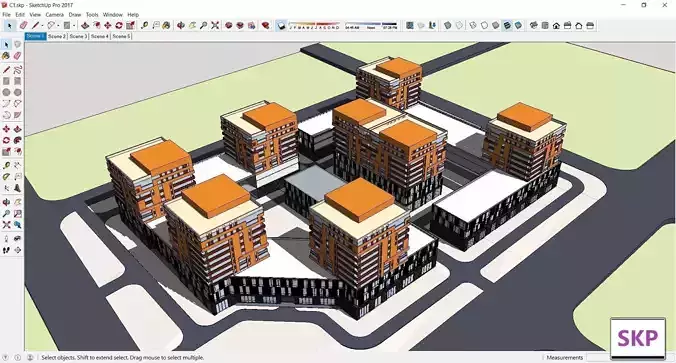Select the Position Camera tool
Screen dimensions: 676x363
coord(6,238)
